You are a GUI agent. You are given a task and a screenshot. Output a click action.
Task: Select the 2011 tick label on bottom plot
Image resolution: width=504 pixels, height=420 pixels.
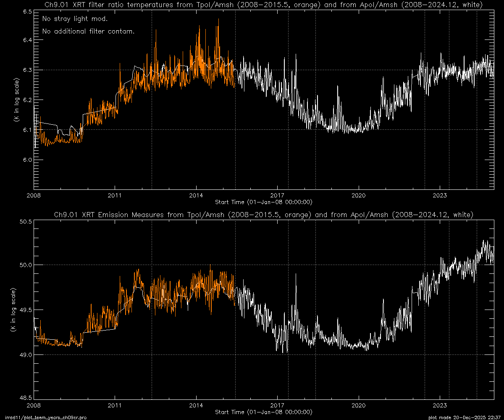115,406
